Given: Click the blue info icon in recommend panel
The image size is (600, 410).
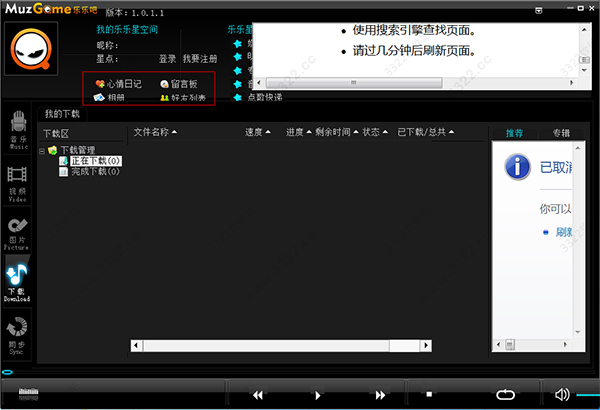Looking at the screenshot, I should tap(517, 167).
